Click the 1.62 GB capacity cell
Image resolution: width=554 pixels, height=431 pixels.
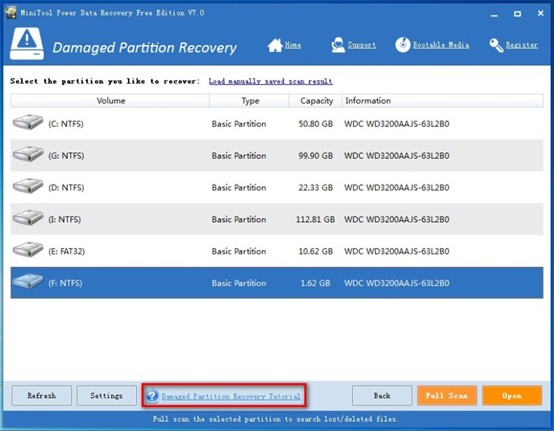pyautogui.click(x=315, y=283)
